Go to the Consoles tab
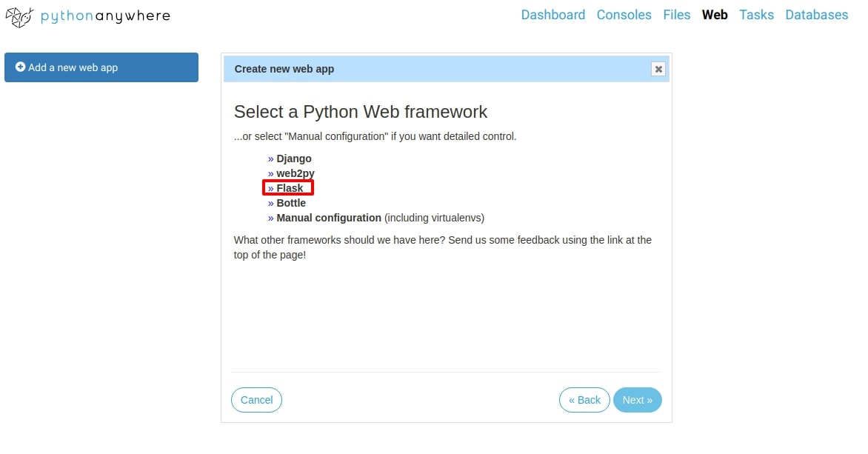Screen dimensions: 868x454 (x=624, y=15)
